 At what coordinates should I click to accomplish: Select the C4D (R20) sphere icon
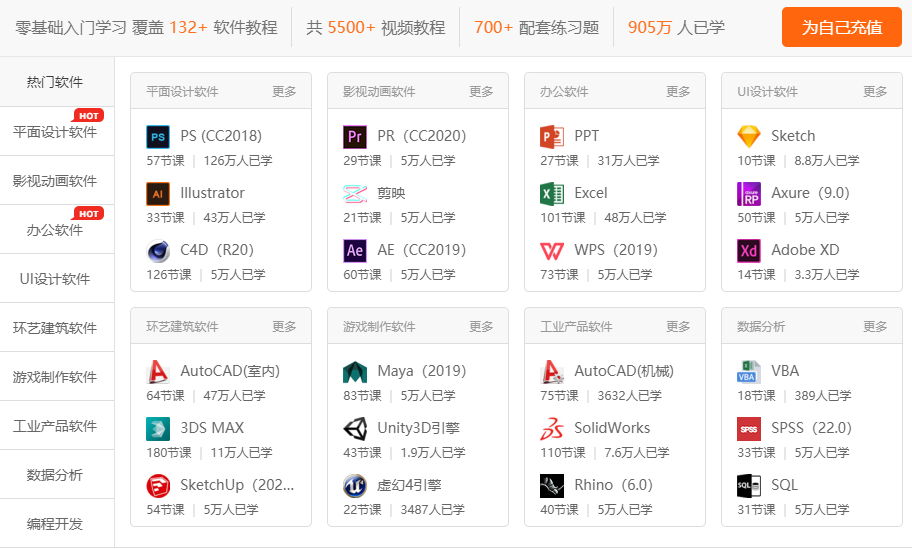tap(158, 251)
